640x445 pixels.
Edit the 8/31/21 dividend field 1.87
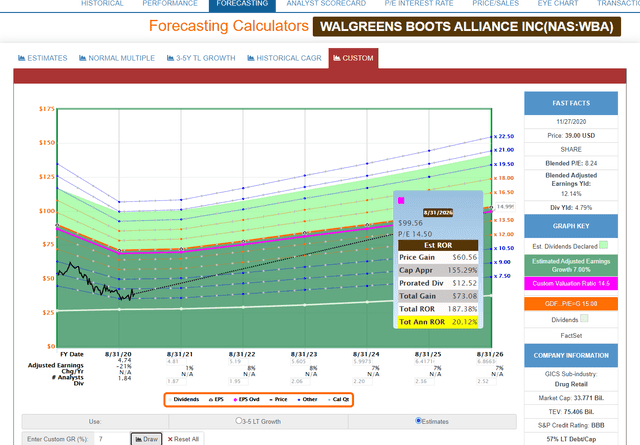[x=176, y=381]
